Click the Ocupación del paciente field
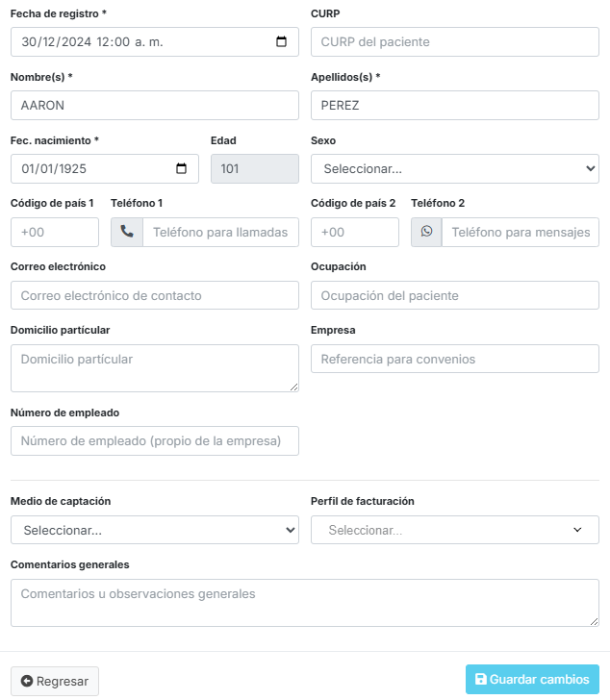The width and height of the screenshot is (610, 700). (454, 296)
